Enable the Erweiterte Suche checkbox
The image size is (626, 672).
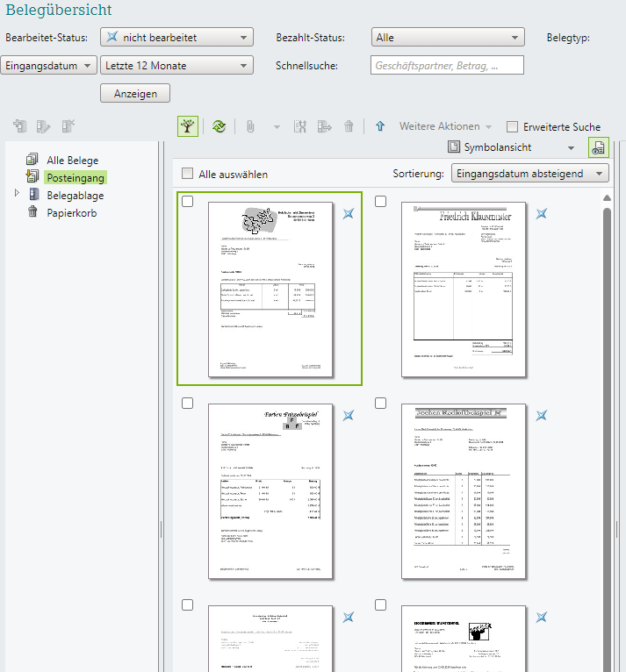click(x=513, y=127)
